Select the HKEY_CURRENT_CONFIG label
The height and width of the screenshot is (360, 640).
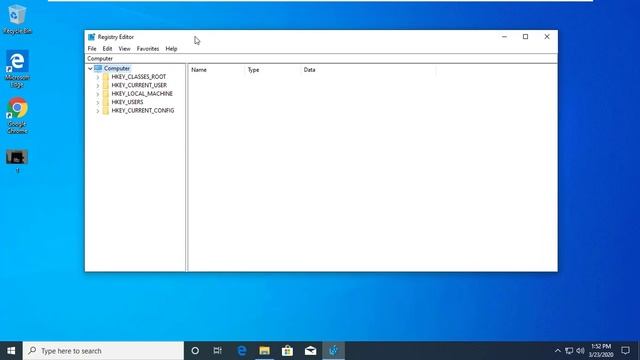pyautogui.click(x=143, y=111)
